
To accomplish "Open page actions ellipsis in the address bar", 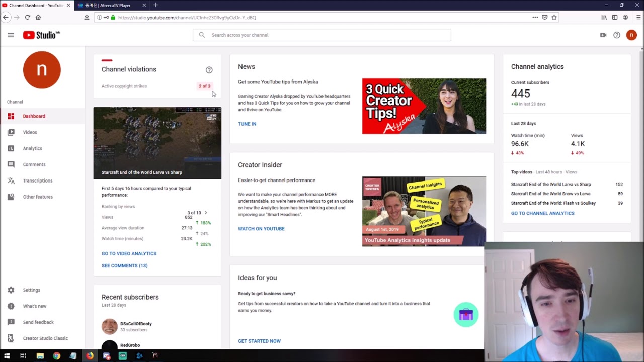I will [x=535, y=17].
